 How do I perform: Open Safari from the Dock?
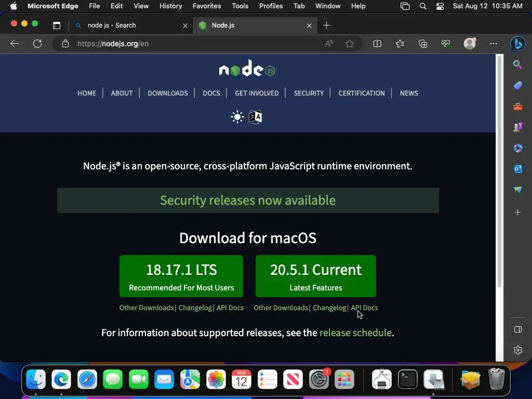point(87,379)
